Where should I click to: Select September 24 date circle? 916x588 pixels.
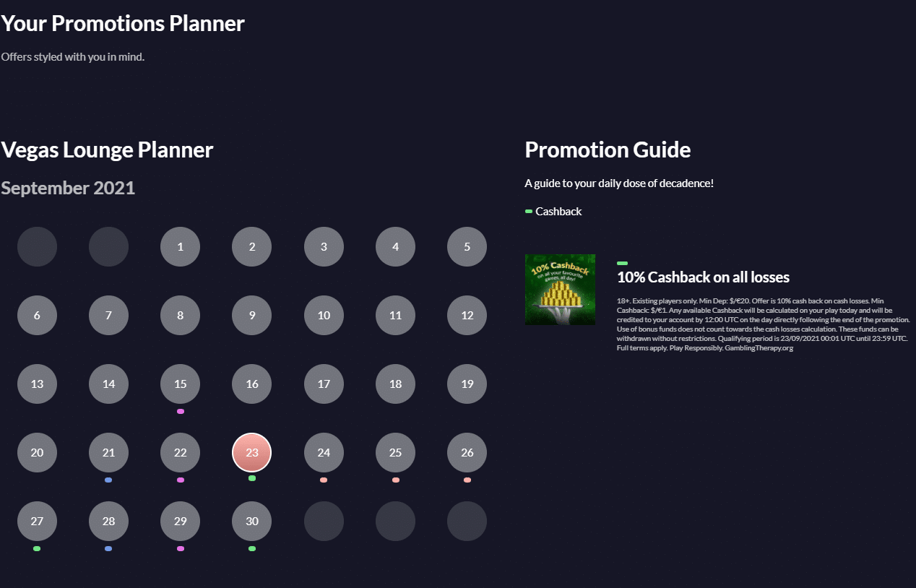[324, 453]
